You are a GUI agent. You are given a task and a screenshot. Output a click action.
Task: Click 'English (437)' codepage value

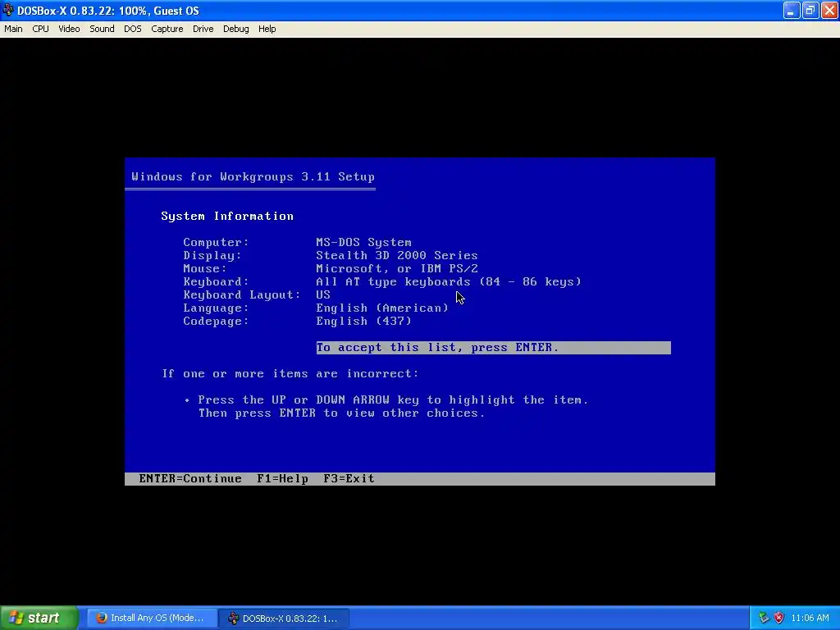point(363,321)
